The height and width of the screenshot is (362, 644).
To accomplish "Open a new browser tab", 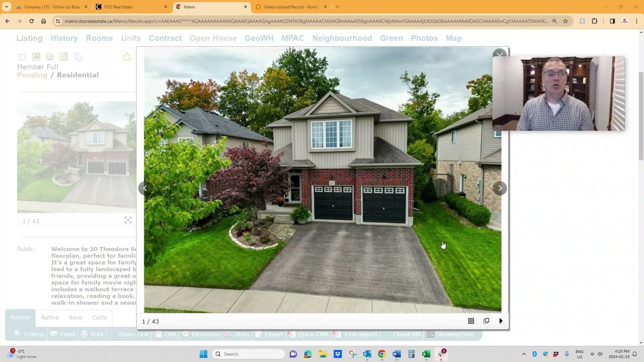I will [337, 7].
